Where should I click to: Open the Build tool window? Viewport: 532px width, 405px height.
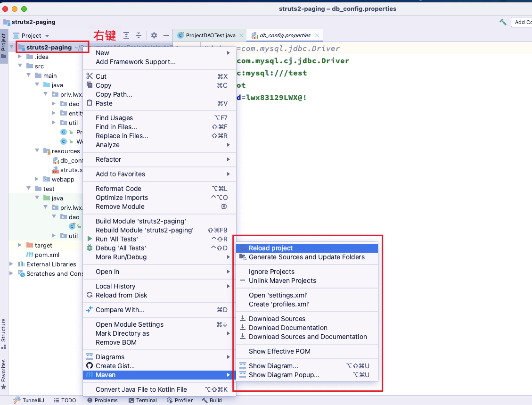coord(212,400)
